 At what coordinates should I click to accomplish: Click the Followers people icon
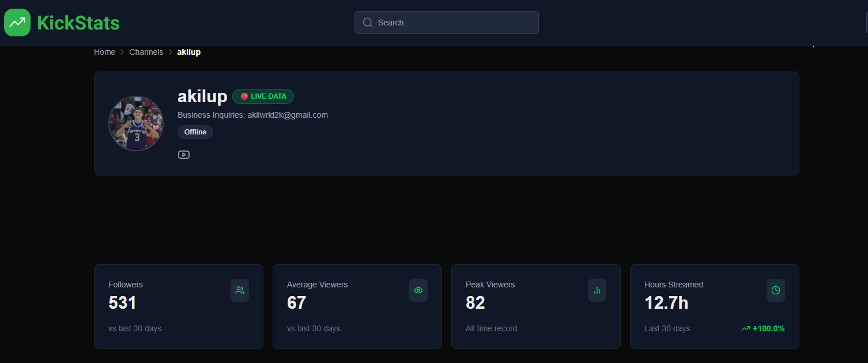click(x=240, y=290)
